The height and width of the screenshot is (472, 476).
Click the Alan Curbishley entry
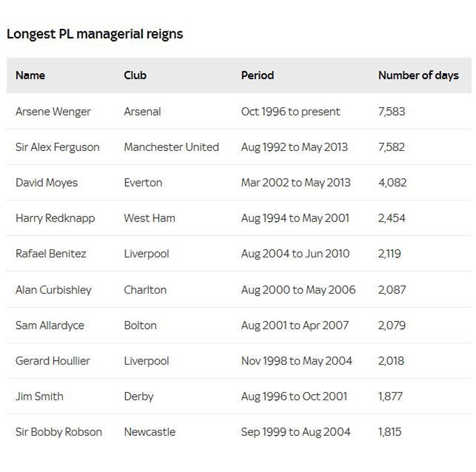click(54, 290)
